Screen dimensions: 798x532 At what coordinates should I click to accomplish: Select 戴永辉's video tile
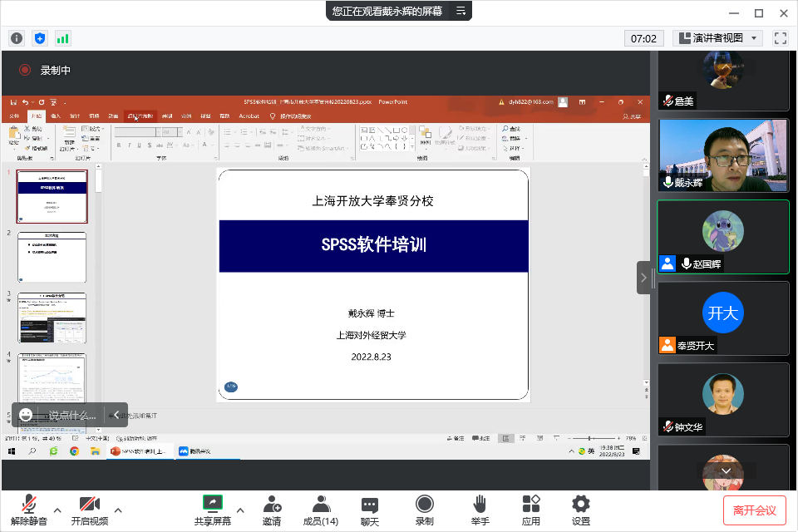[723, 155]
